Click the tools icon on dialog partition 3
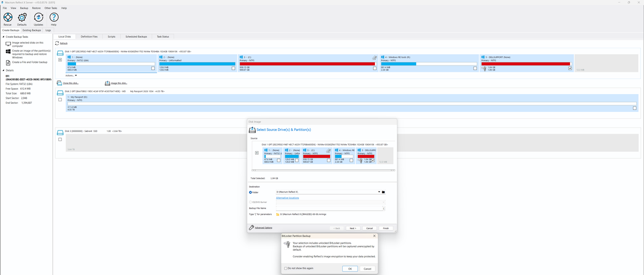The image size is (644, 275). (329, 151)
